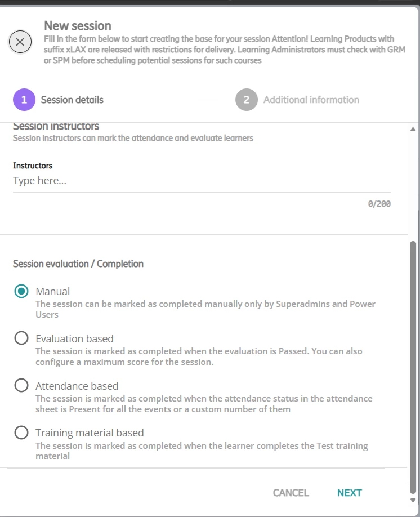Click the step 2 circle icon

click(246, 100)
